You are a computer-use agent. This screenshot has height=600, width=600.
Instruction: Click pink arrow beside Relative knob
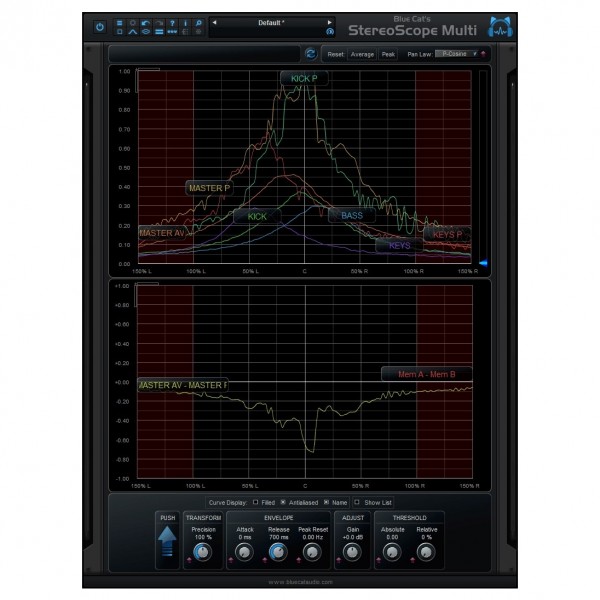tap(412, 560)
